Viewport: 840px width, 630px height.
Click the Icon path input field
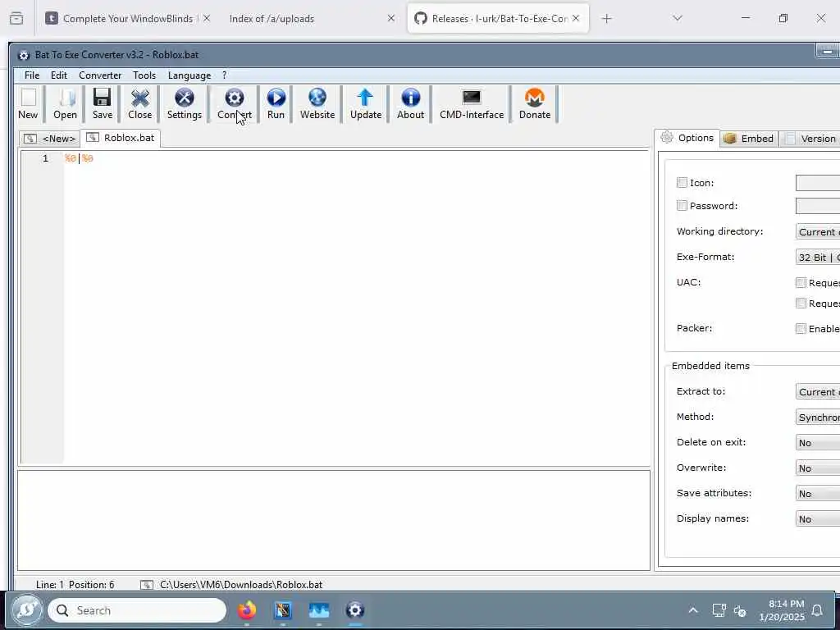pos(818,183)
